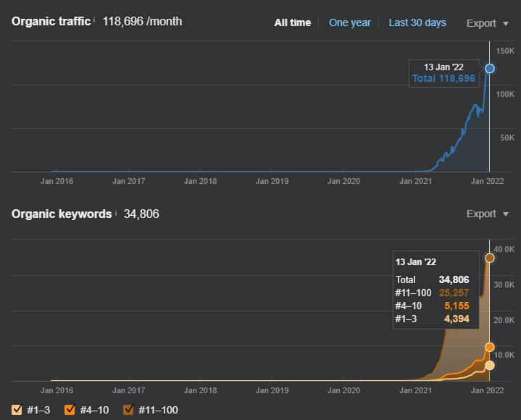
Task: Select the All time range tab
Action: click(x=293, y=22)
